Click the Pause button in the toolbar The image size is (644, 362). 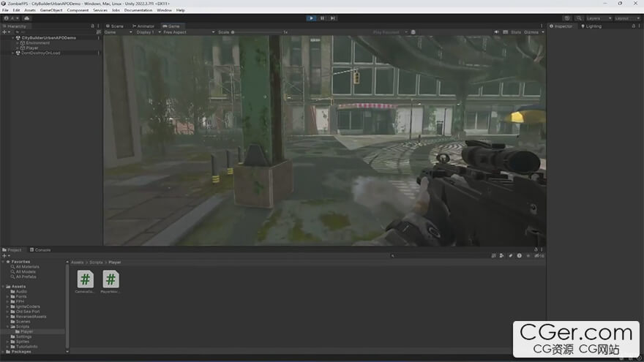tap(322, 18)
